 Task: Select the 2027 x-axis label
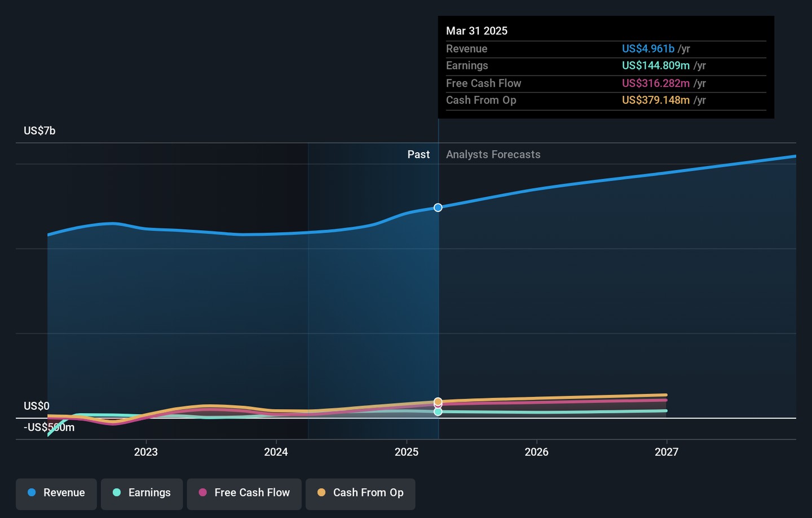(667, 452)
